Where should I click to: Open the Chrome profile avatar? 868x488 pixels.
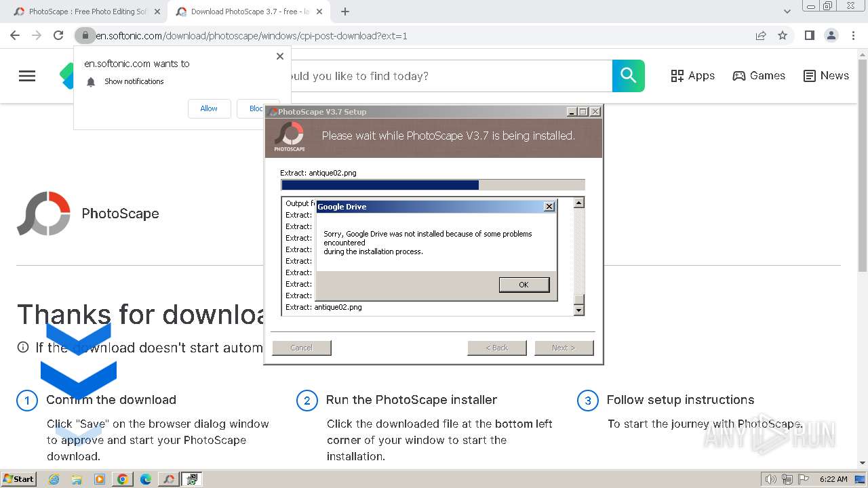(831, 35)
